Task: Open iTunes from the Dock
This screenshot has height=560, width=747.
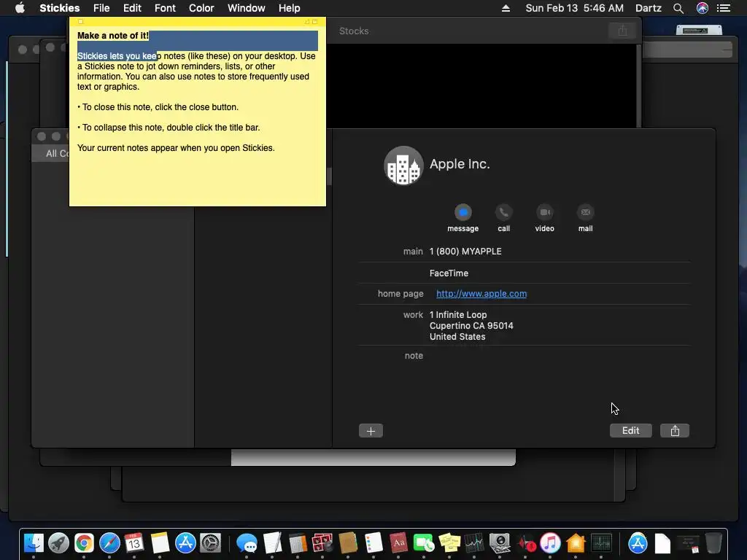Action: coord(550,542)
